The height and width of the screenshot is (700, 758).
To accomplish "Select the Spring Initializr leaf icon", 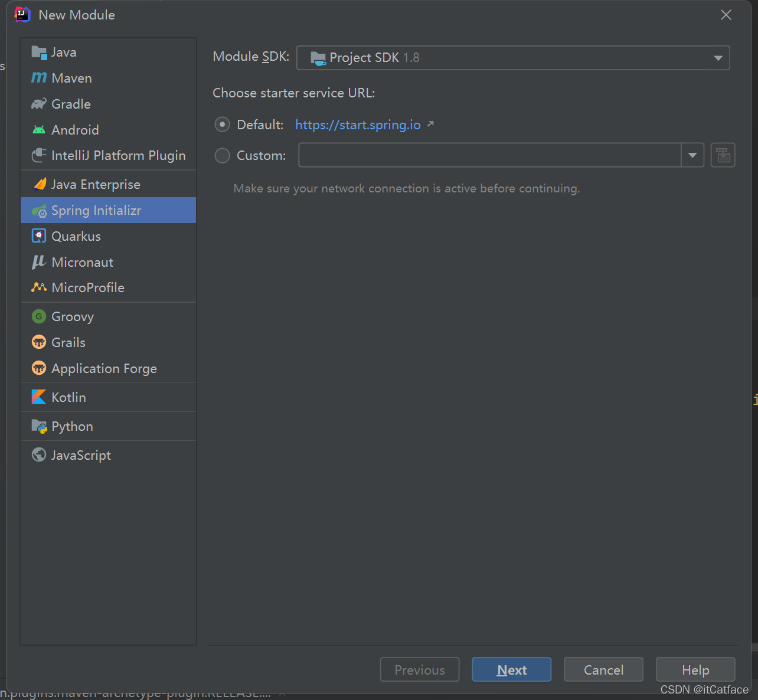I will (39, 211).
